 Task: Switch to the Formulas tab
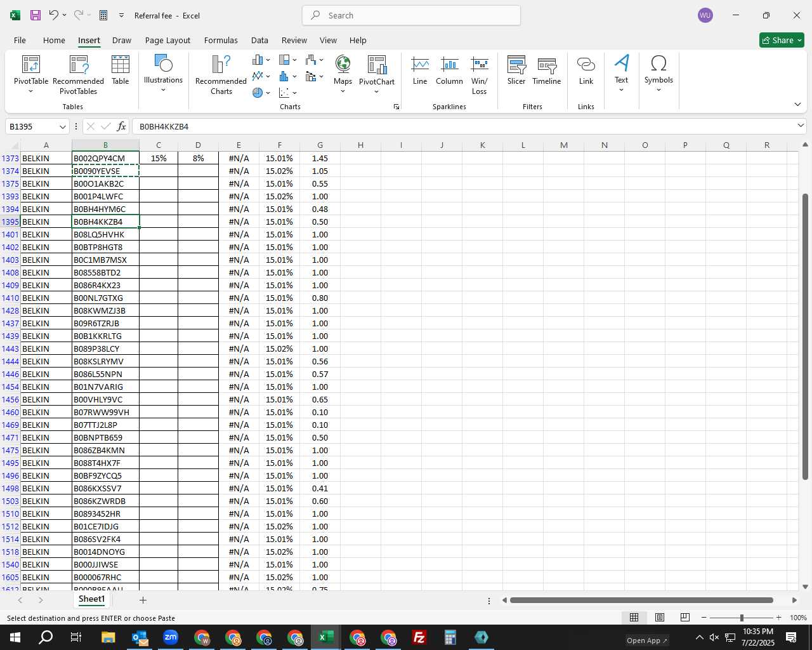[221, 40]
